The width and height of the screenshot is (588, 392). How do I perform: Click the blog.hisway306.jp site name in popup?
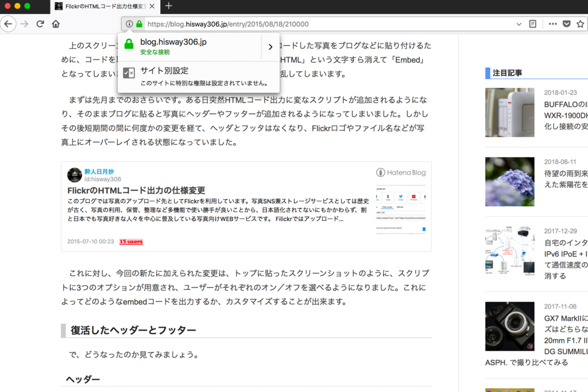click(173, 42)
